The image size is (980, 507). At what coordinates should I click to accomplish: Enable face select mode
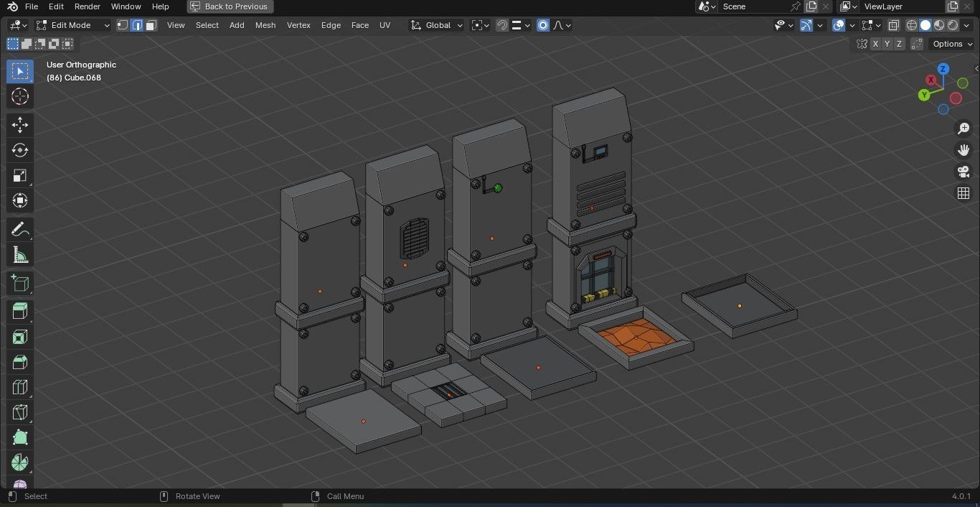coord(151,25)
